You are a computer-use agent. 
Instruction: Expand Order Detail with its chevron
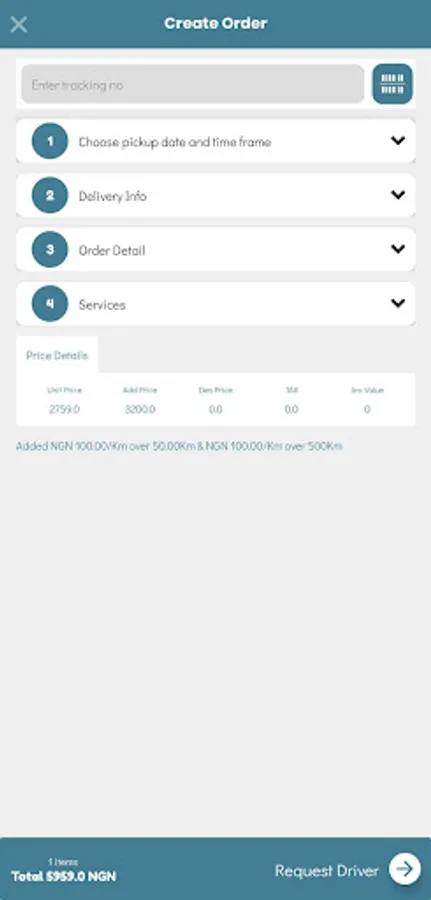[x=398, y=249]
